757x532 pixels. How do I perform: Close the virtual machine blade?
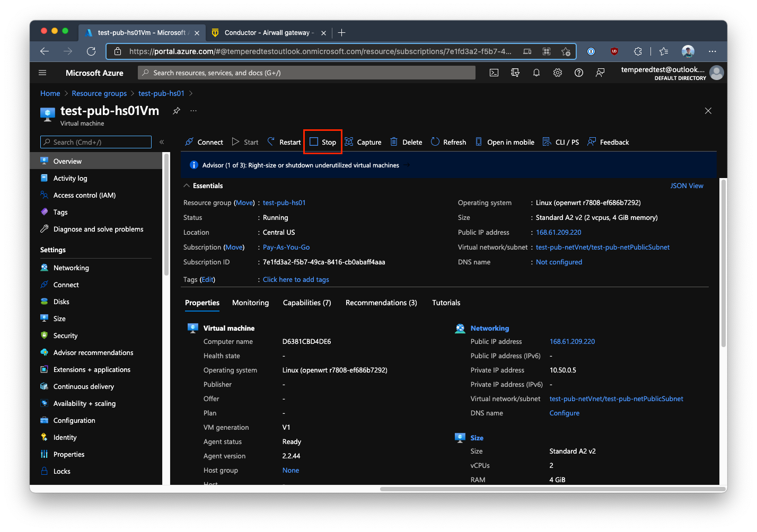708,111
